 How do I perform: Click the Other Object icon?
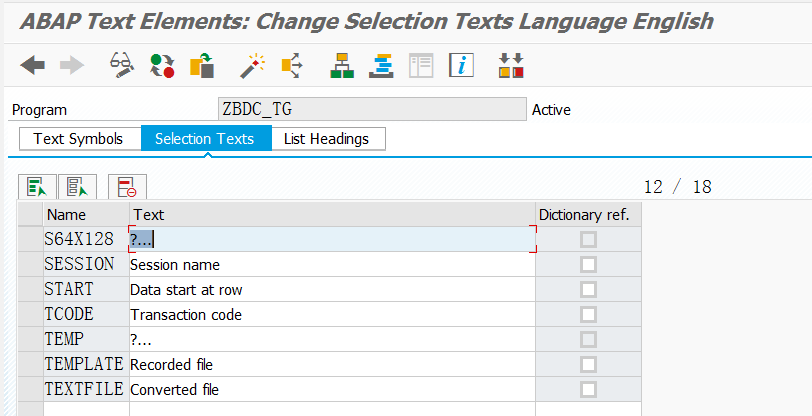tap(203, 66)
